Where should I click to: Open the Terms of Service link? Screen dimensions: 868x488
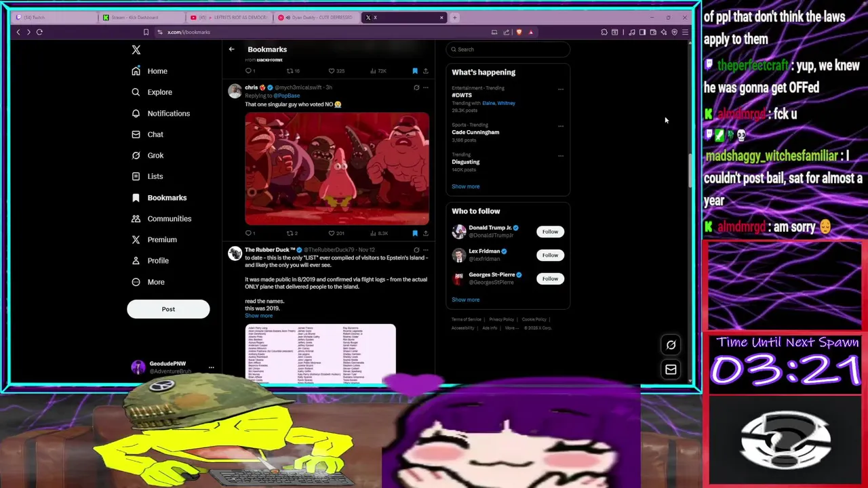(x=467, y=319)
